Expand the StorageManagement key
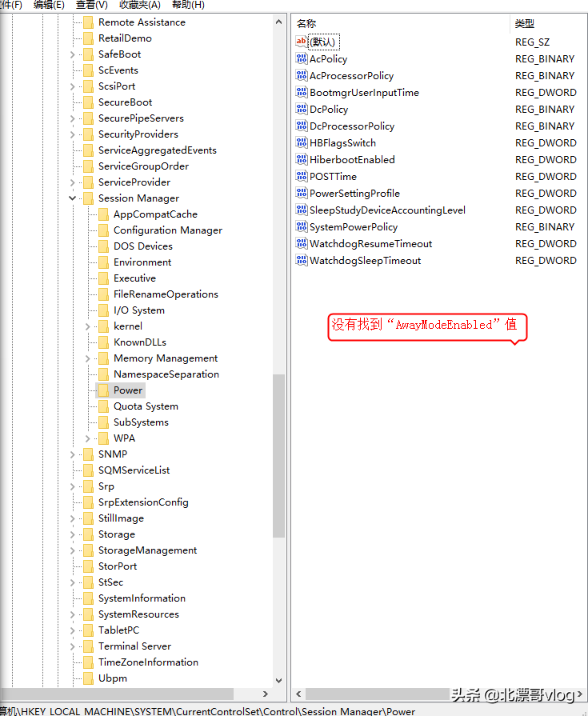Image resolution: width=588 pixels, height=716 pixels. [72, 550]
